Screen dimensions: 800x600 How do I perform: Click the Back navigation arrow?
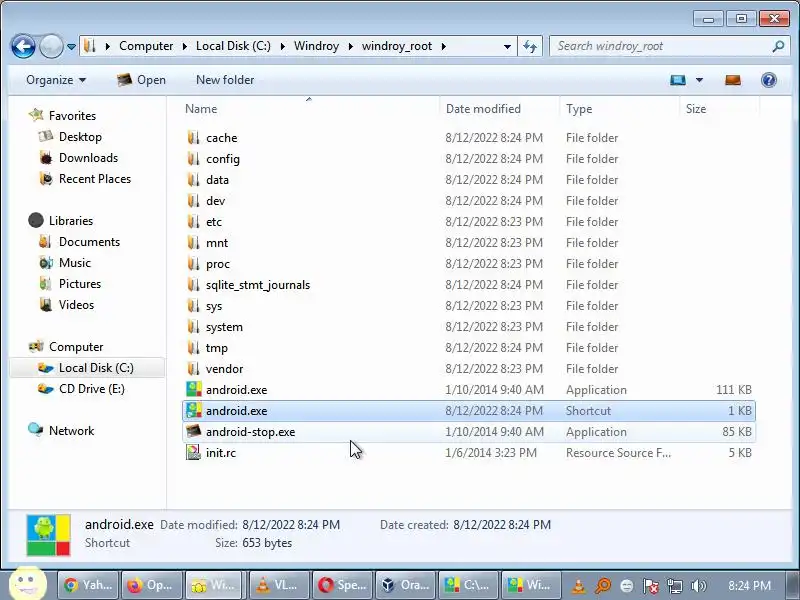(x=23, y=46)
